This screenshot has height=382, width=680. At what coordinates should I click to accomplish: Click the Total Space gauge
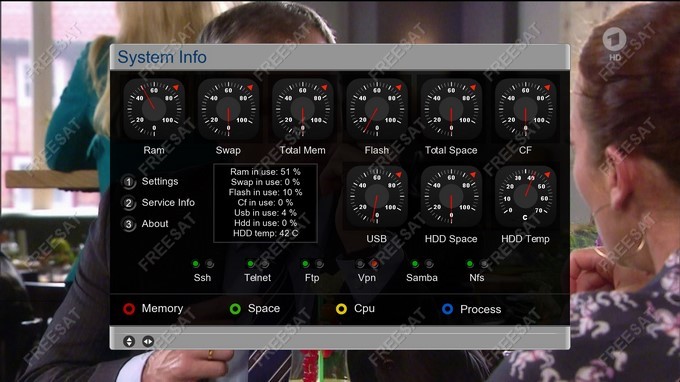(451, 109)
